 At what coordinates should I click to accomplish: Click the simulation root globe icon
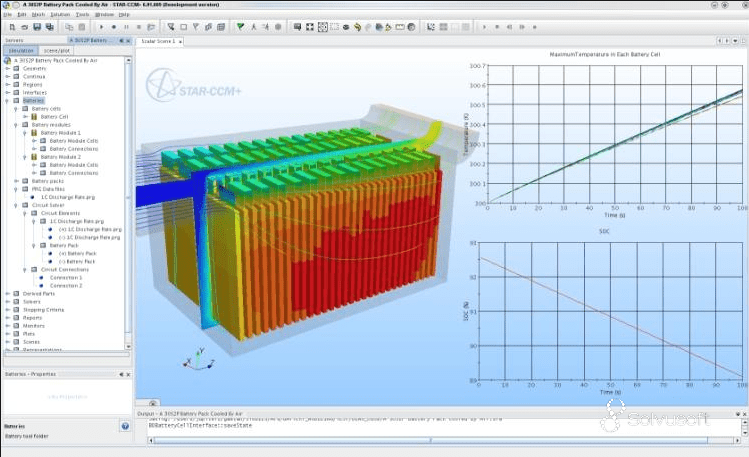coord(7,61)
